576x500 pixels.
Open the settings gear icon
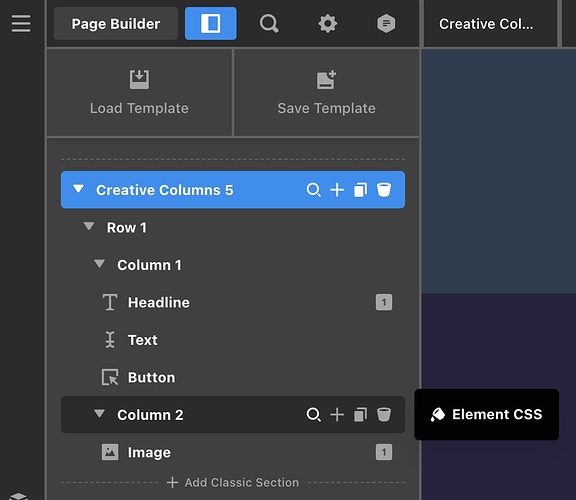[328, 24]
